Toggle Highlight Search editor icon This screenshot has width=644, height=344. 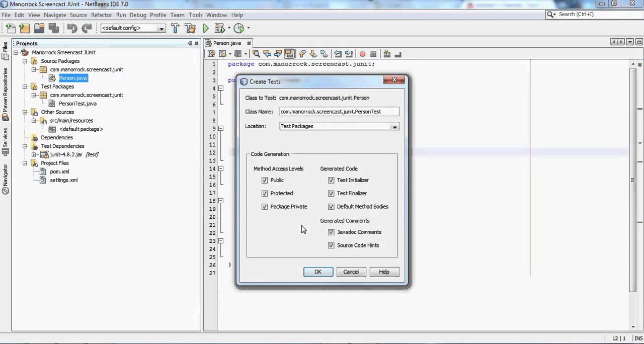[289, 54]
